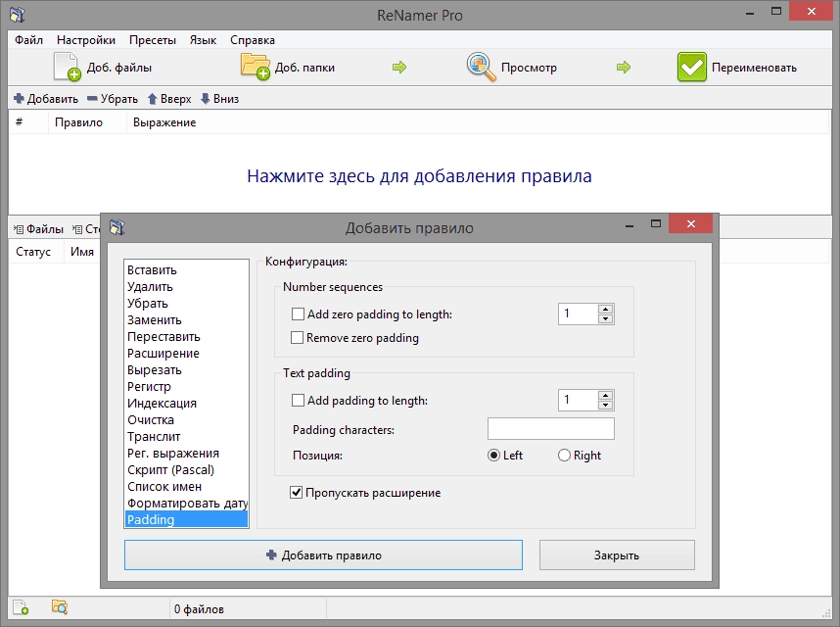Click the Имя column header
840x627 pixels.
(82, 252)
